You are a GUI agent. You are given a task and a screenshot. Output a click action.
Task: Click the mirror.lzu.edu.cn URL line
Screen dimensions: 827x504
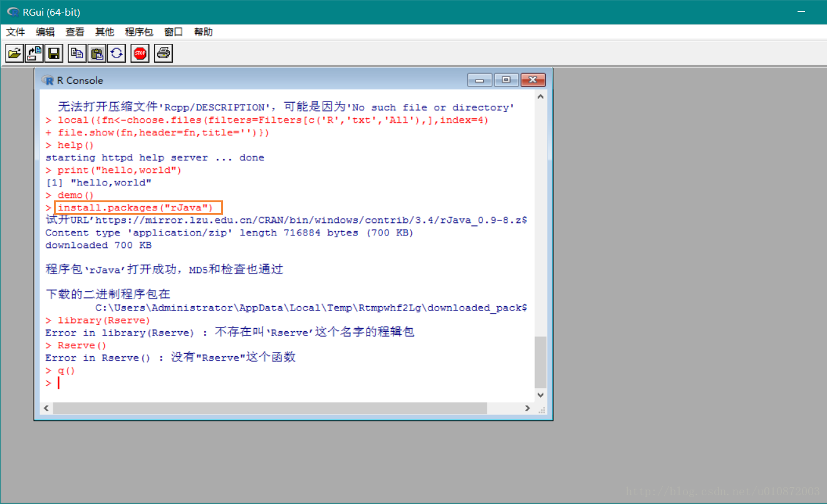[x=286, y=220]
